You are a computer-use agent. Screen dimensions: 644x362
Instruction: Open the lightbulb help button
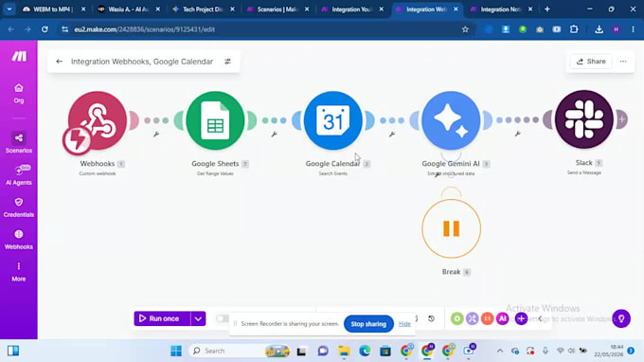(x=621, y=318)
